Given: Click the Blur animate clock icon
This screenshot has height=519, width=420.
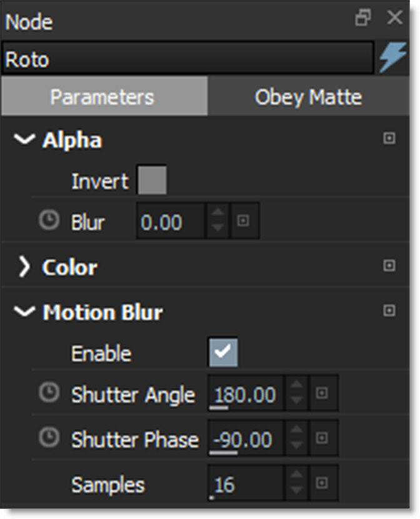Looking at the screenshot, I should (49, 221).
